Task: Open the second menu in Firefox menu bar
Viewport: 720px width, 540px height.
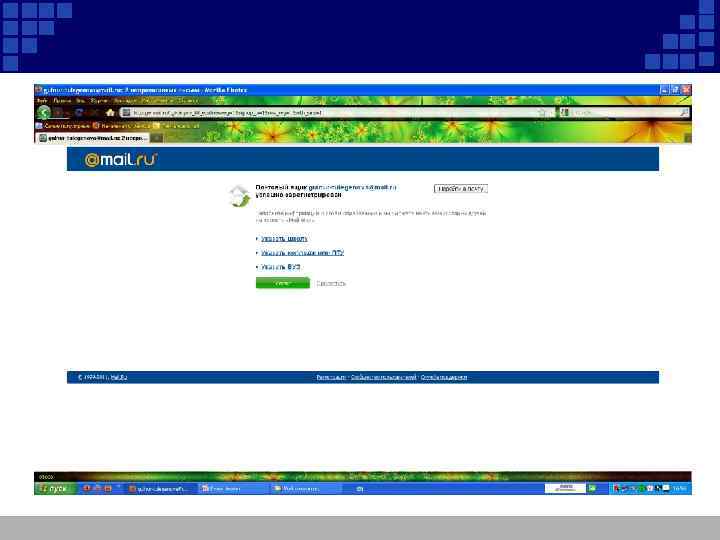Action: 62,100
